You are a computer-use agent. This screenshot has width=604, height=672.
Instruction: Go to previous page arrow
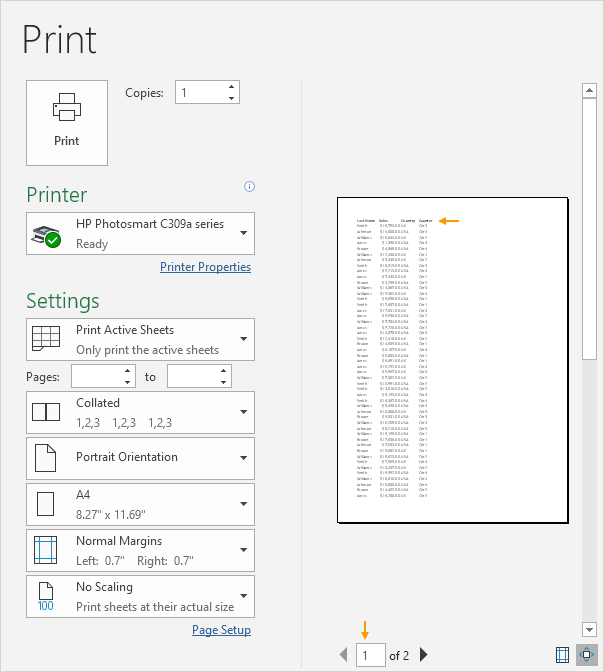click(345, 655)
